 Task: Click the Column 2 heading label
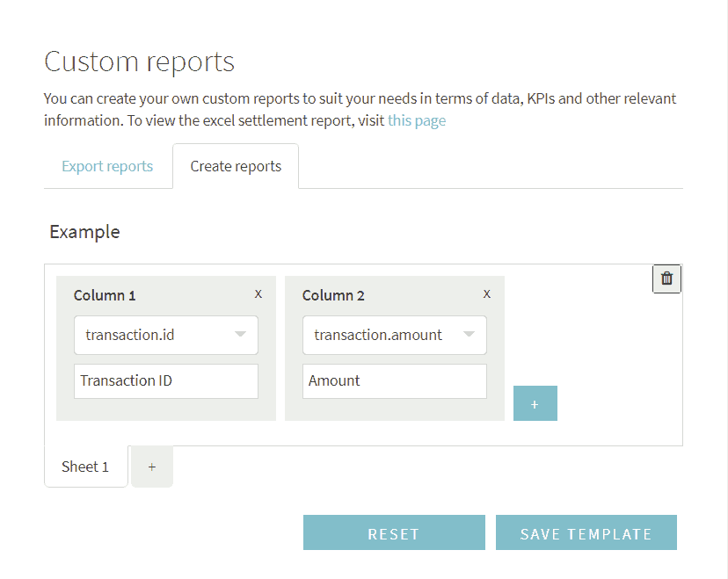click(333, 295)
